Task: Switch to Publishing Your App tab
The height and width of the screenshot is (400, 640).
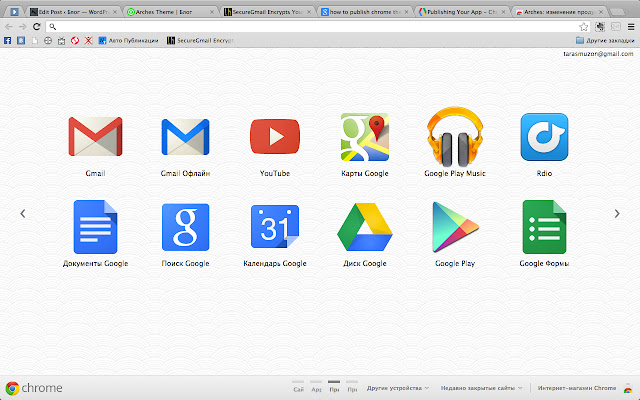Action: [x=462, y=10]
